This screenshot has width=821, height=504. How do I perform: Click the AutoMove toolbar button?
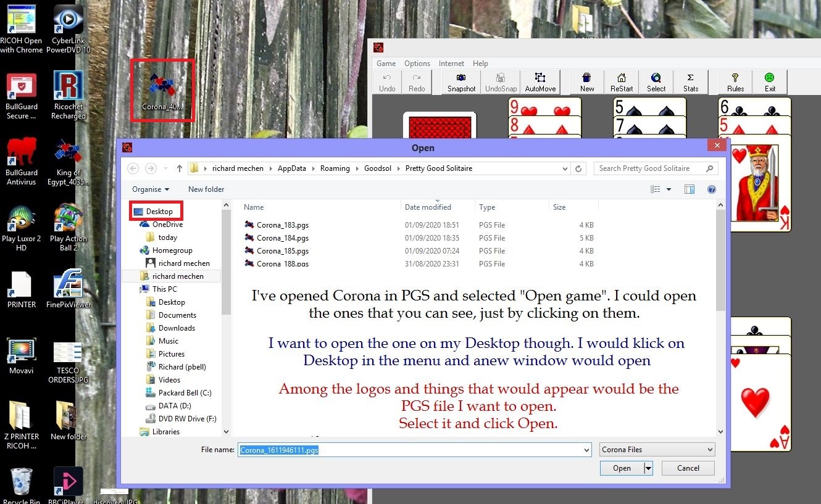pyautogui.click(x=540, y=82)
